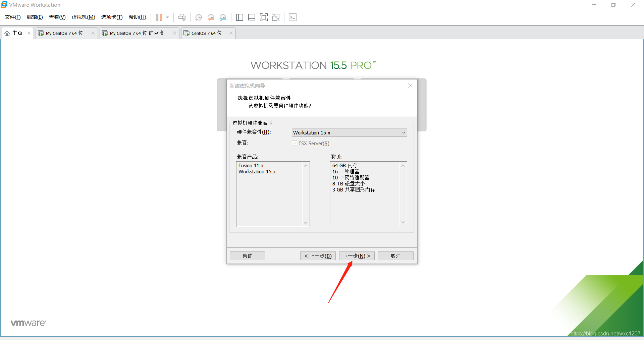Click the 10 个网络适配器 limit entry

click(x=351, y=178)
